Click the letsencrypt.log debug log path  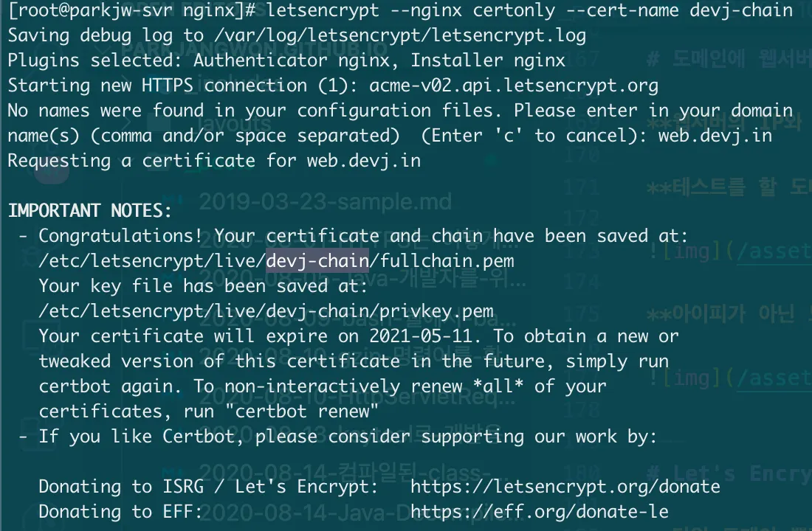click(400, 35)
